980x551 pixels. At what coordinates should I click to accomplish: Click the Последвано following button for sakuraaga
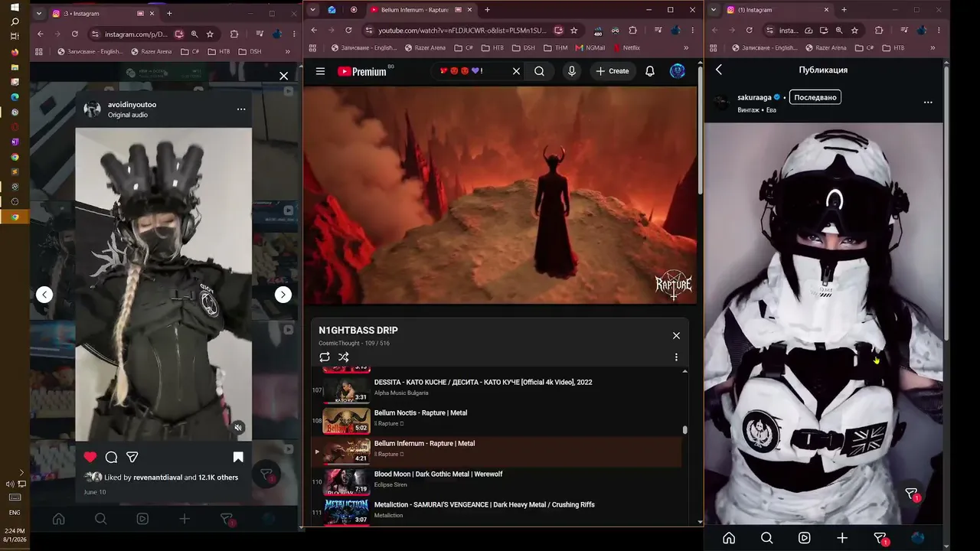point(815,97)
